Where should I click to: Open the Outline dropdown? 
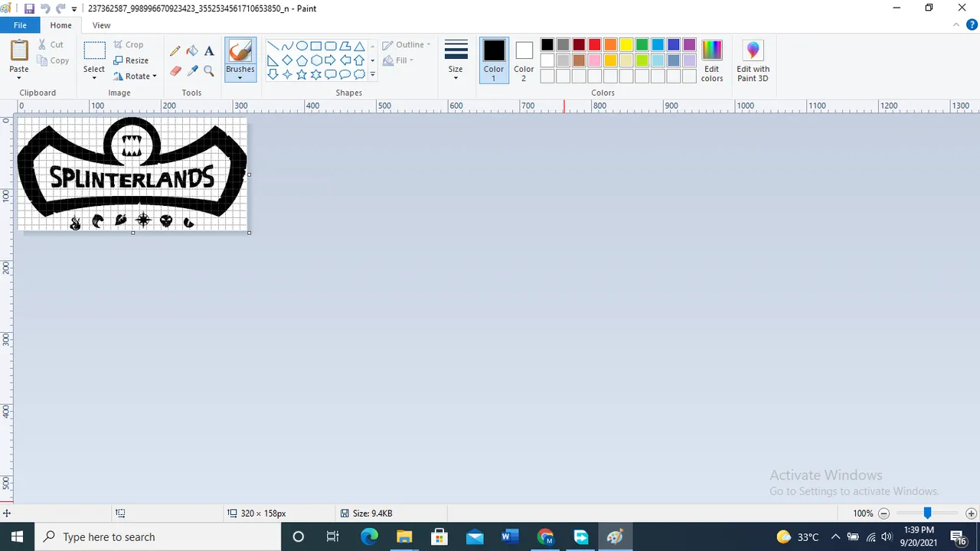[407, 45]
